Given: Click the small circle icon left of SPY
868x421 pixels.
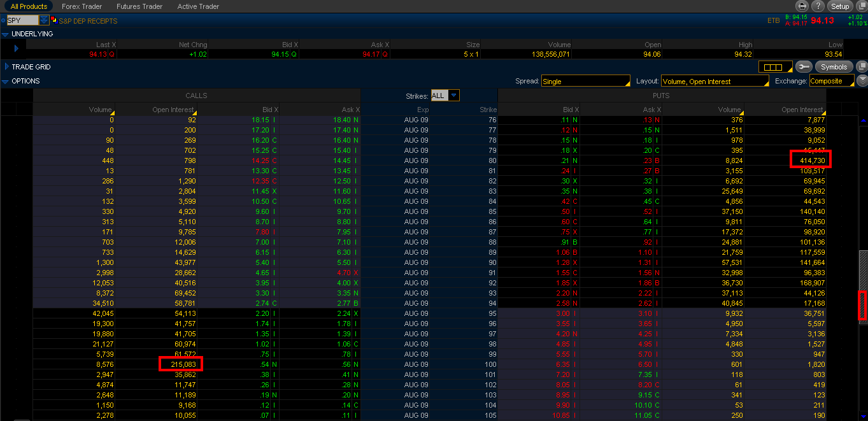Looking at the screenshot, I should tap(3, 20).
